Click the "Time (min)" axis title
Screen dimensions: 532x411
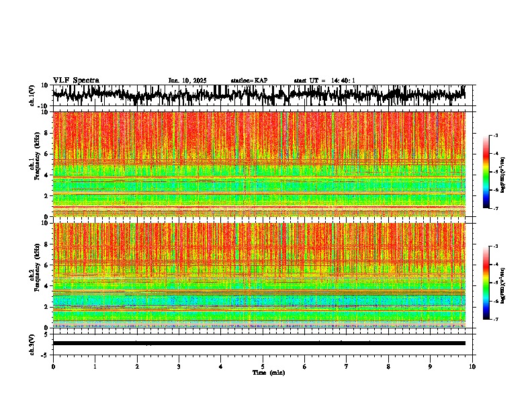[x=269, y=373]
